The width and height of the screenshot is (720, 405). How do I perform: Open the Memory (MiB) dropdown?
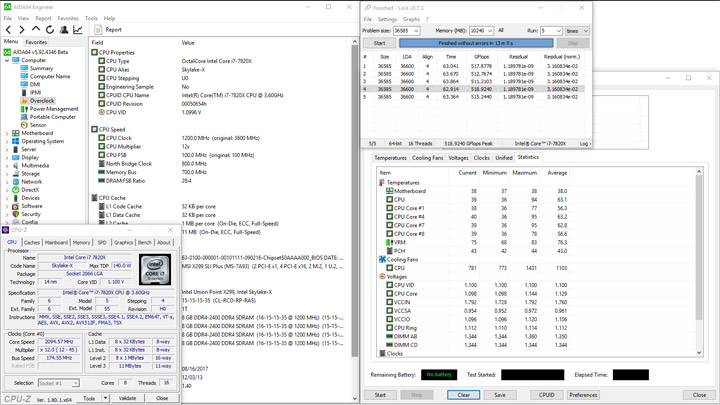click(x=489, y=31)
